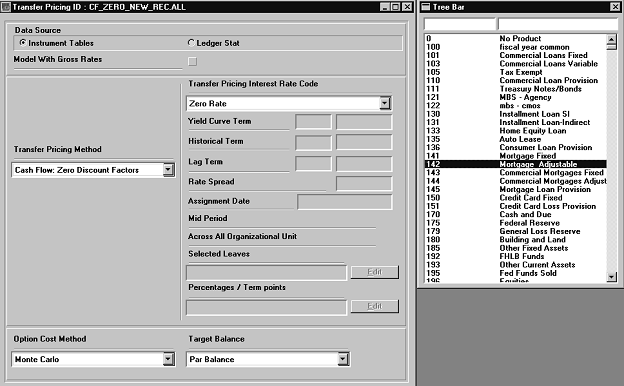Click the Selected Leaves Edit button
This screenshot has width=624, height=386.
[x=374, y=272]
